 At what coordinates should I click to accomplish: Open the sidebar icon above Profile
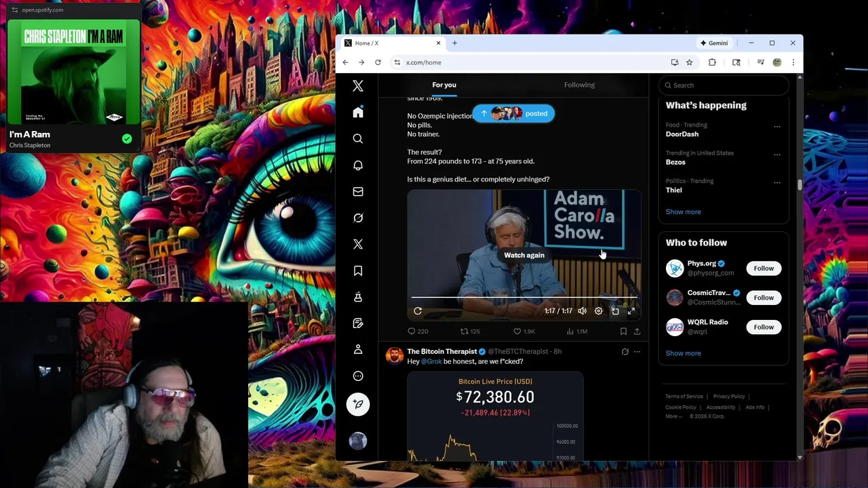coord(358,323)
